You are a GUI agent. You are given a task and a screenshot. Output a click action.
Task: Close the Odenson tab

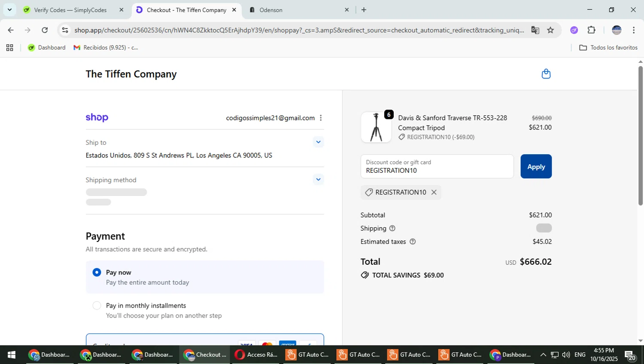(346, 9)
